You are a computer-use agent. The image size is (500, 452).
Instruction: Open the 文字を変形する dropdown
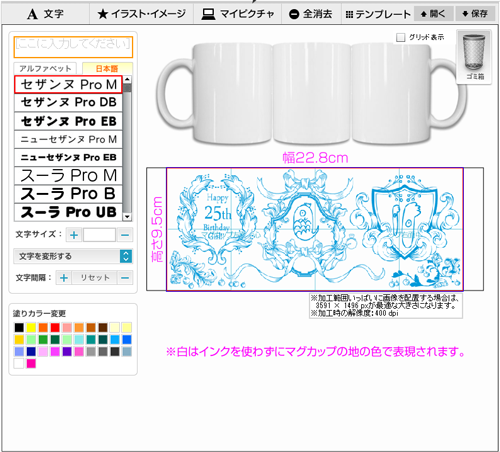pyautogui.click(x=73, y=256)
